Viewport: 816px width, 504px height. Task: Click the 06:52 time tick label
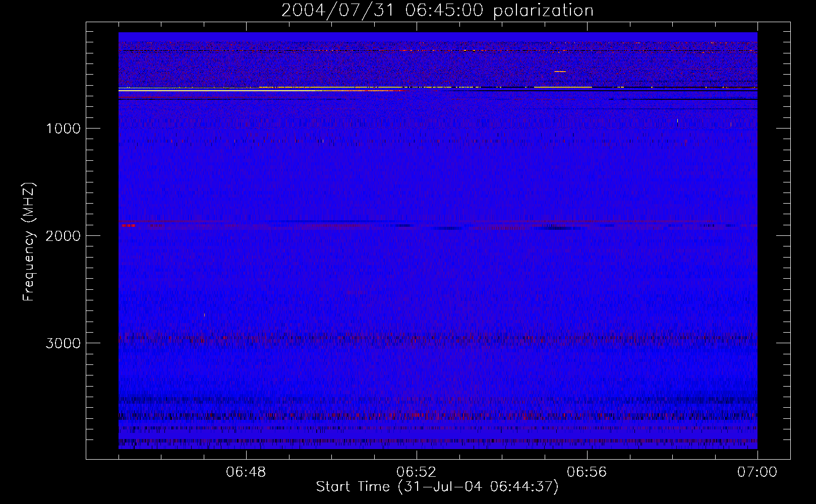pos(417,472)
